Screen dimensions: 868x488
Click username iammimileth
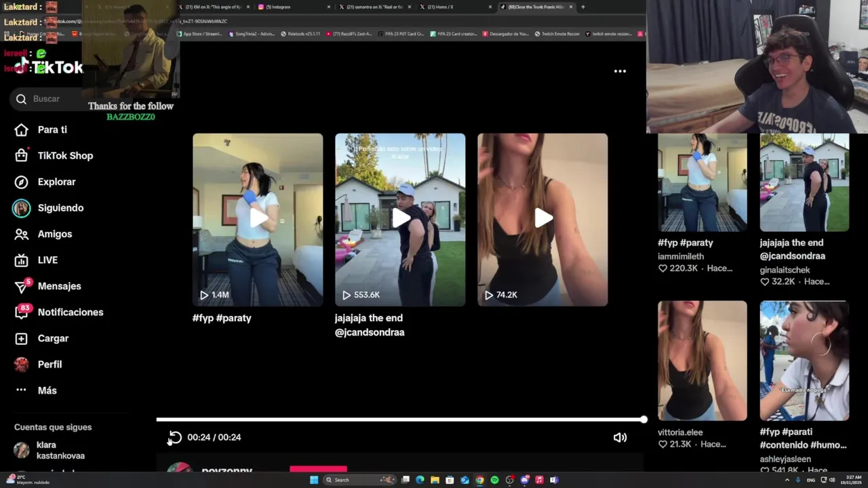(x=681, y=256)
